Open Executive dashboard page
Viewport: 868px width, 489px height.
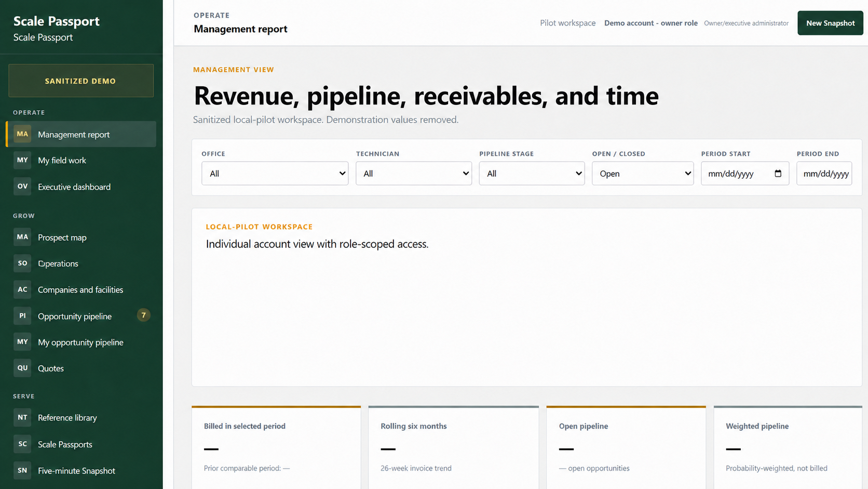(81, 187)
